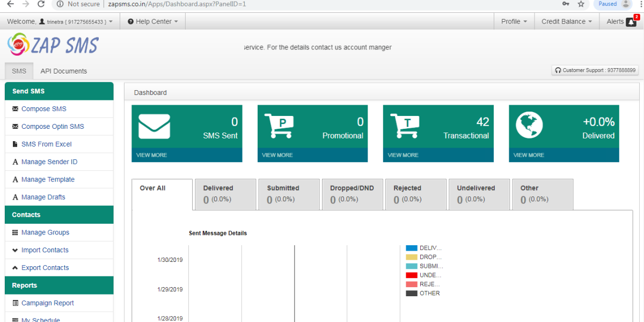The height and width of the screenshot is (322, 644).
Task: Click the red UNDE... legend swatch
Action: click(x=412, y=275)
